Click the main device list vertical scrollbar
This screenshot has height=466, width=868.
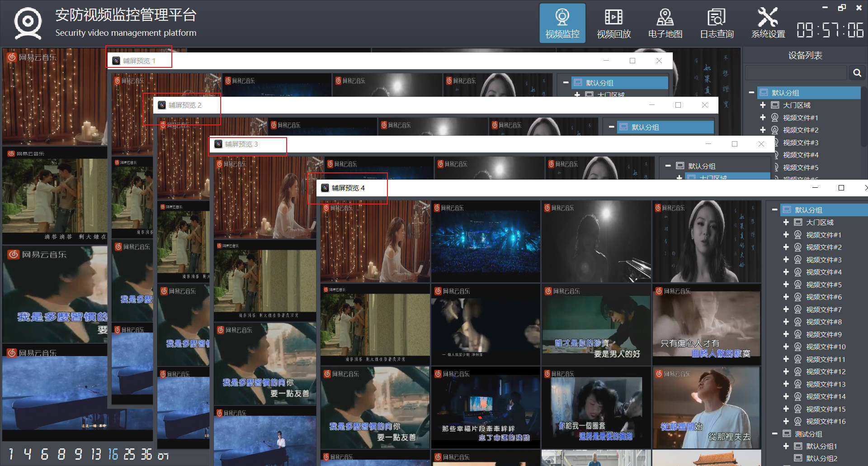pyautogui.click(x=864, y=117)
